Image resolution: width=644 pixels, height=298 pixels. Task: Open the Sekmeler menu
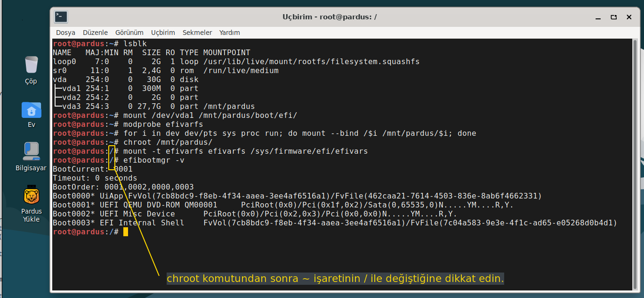[198, 33]
